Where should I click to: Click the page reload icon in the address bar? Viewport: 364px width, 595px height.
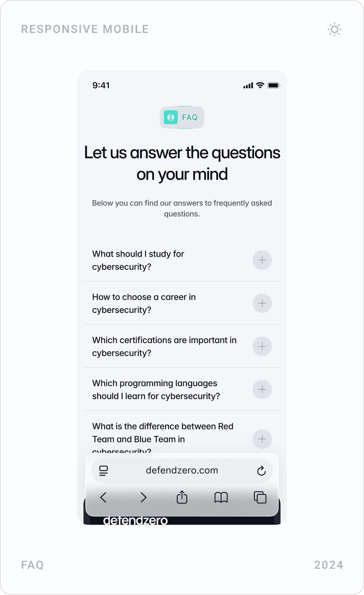point(262,471)
